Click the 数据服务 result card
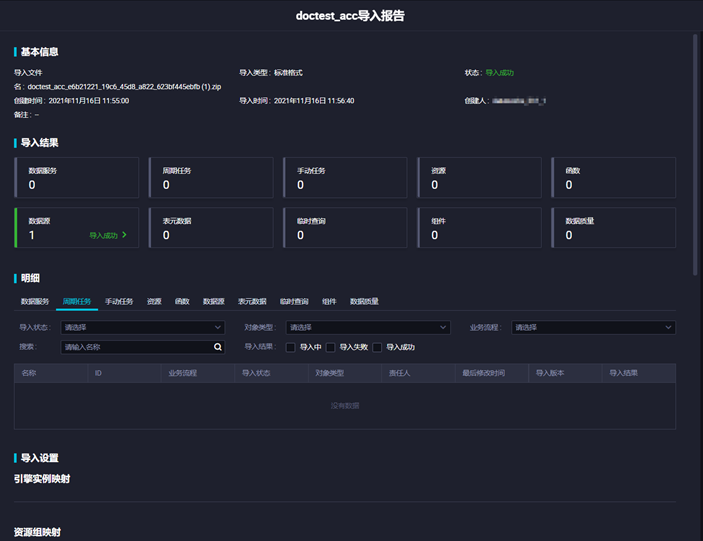This screenshot has height=541, width=703. [77, 177]
